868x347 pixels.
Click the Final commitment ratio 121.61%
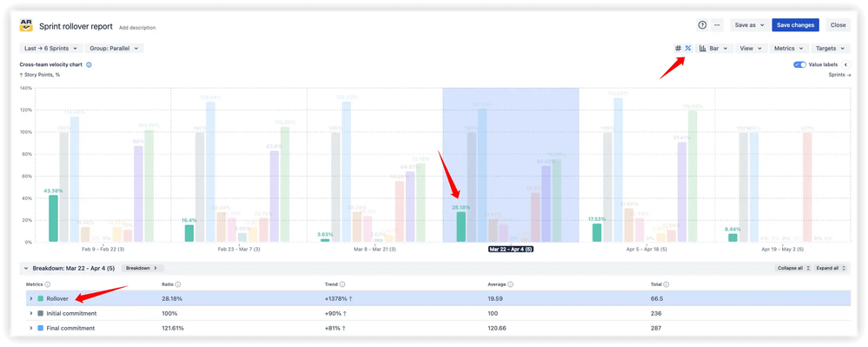click(172, 328)
